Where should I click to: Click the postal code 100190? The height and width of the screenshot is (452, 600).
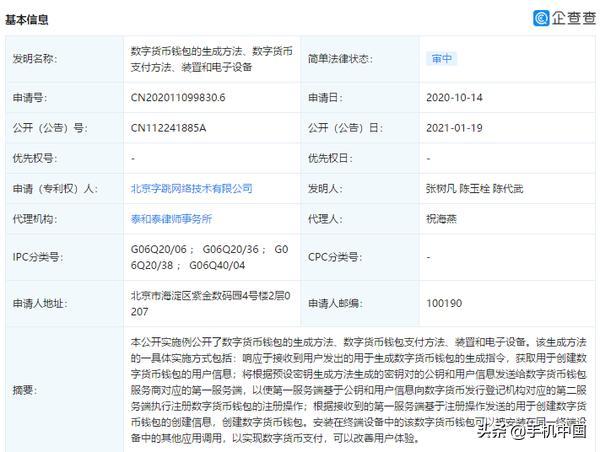pyautogui.click(x=444, y=304)
